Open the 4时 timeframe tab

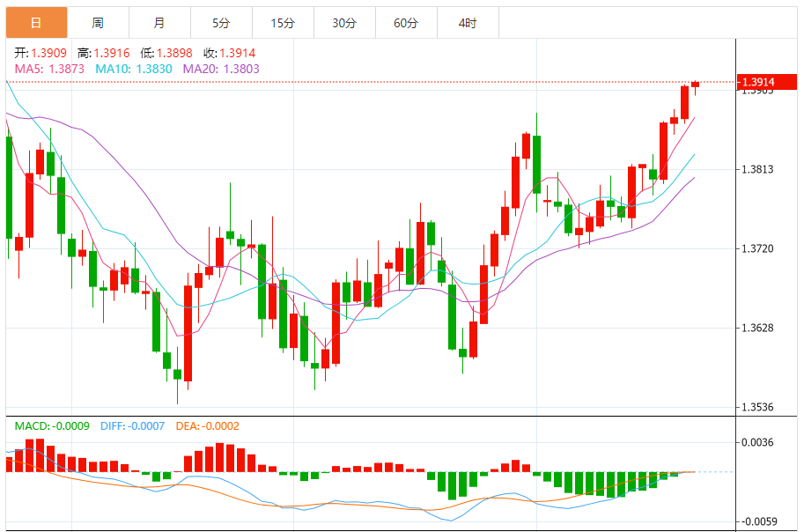pos(467,23)
